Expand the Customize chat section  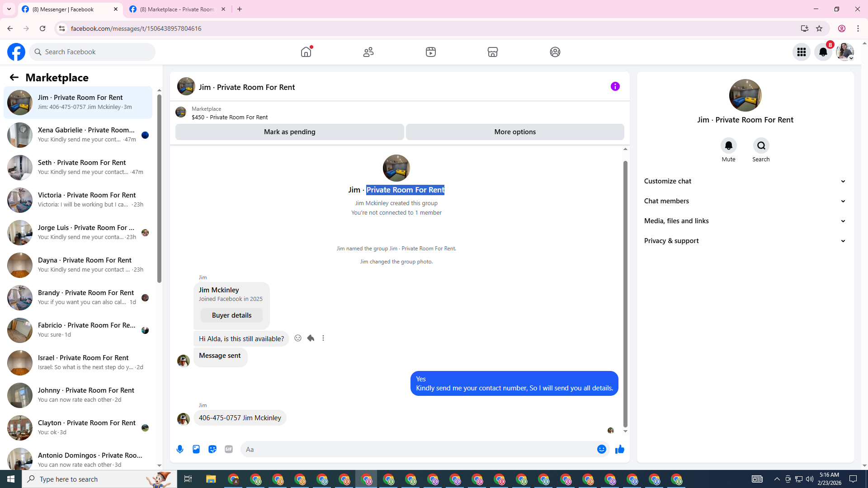coord(745,181)
